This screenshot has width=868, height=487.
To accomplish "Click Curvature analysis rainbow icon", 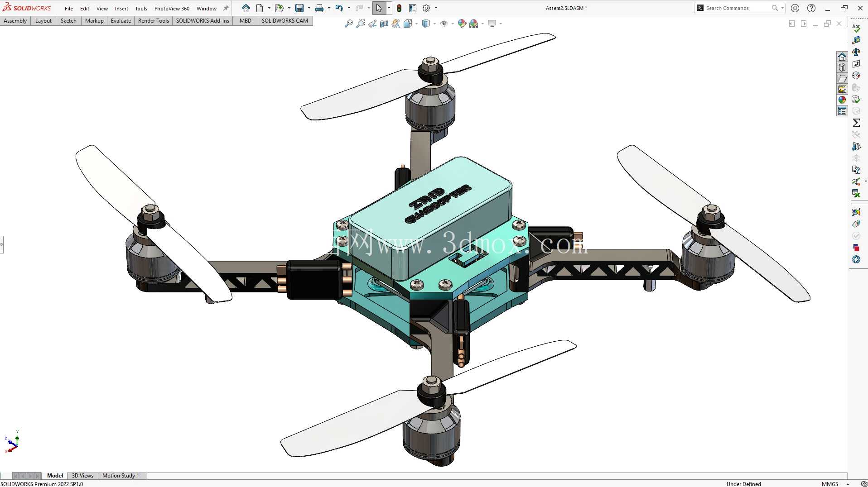I will pyautogui.click(x=856, y=212).
